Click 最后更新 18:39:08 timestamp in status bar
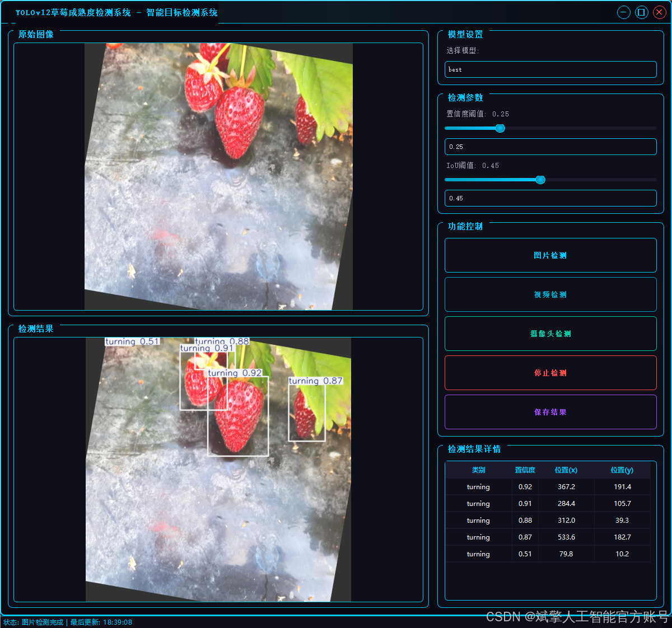This screenshot has height=628, width=672. [101, 622]
